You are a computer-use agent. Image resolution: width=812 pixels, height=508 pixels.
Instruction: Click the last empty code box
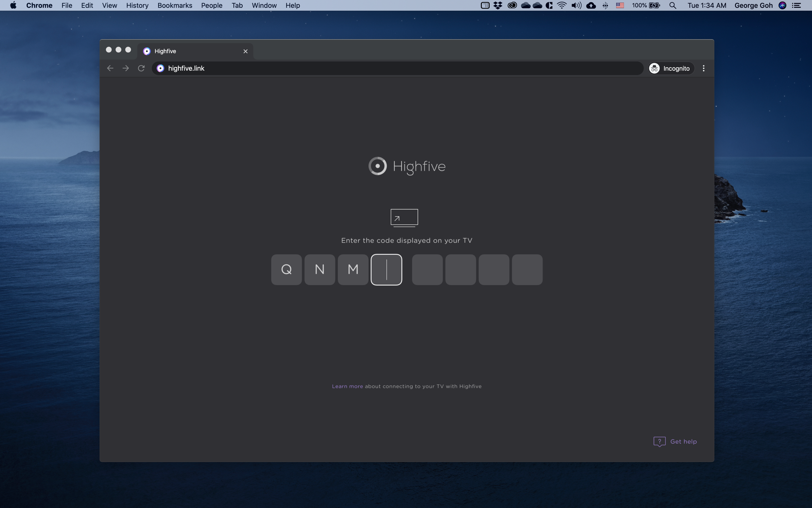(527, 270)
